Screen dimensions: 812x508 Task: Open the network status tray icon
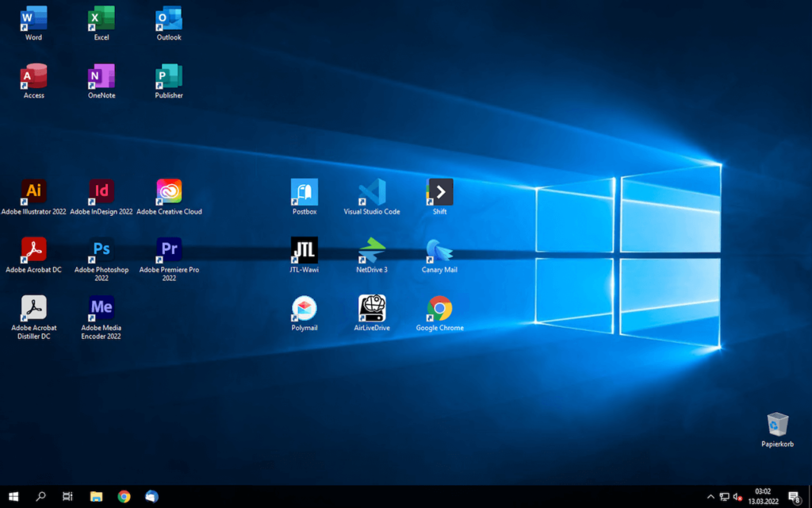point(725,497)
